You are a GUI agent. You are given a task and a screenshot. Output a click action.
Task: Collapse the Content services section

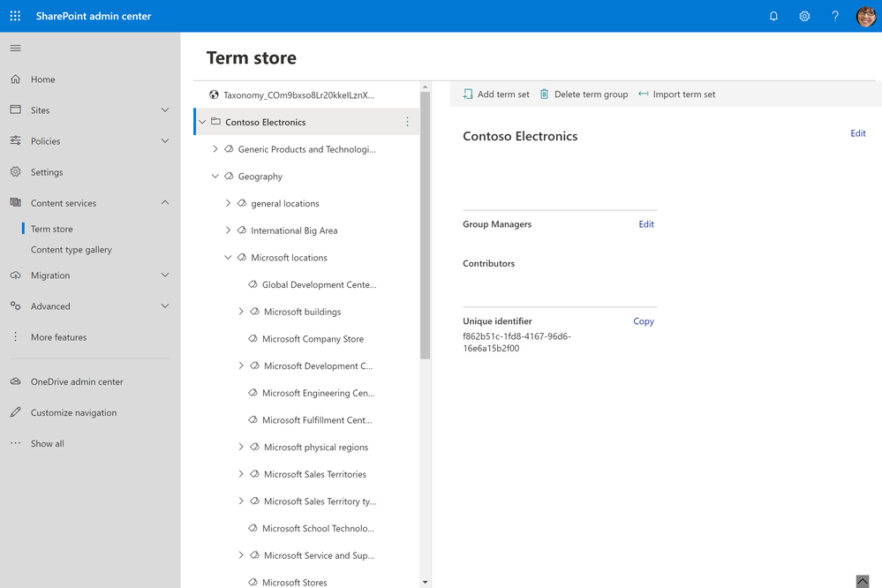165,203
